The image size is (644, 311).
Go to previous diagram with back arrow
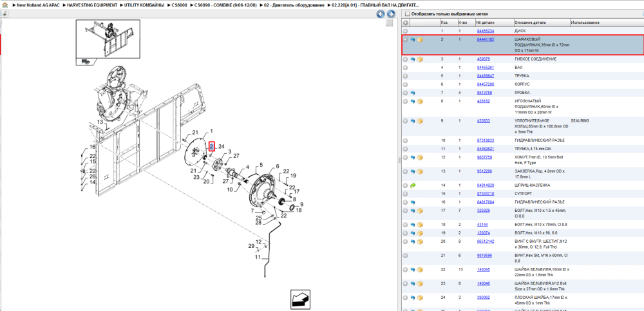381,14
